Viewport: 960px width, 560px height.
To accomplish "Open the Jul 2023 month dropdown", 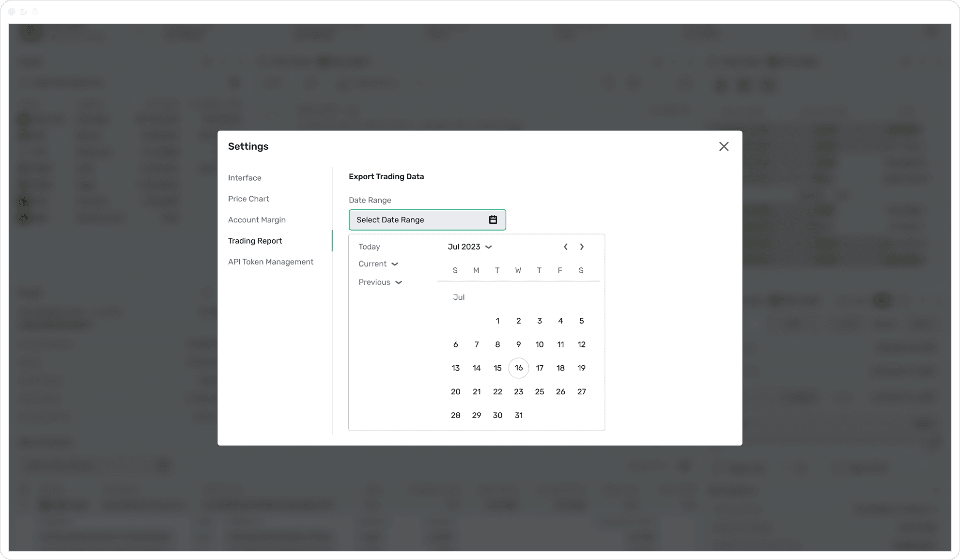I will [x=469, y=247].
